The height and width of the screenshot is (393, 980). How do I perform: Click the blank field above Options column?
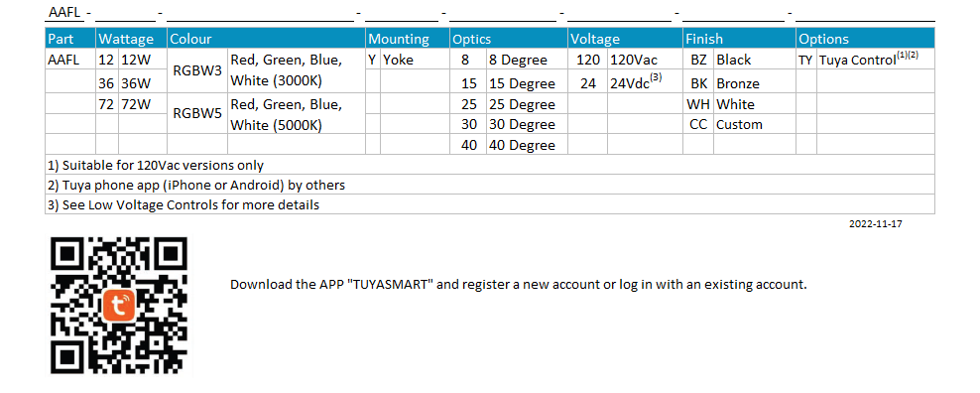pyautogui.click(x=865, y=14)
